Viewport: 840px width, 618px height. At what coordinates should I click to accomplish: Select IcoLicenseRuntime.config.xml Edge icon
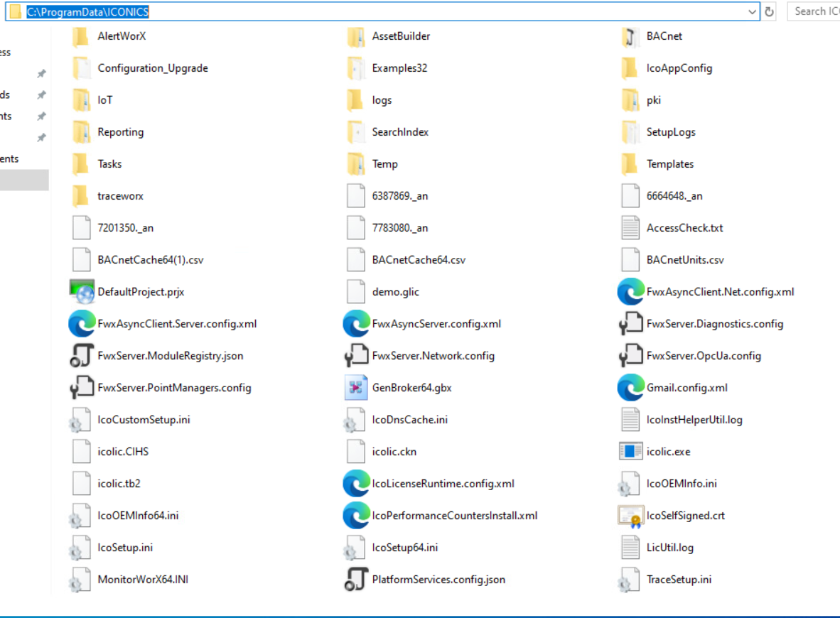tap(356, 484)
